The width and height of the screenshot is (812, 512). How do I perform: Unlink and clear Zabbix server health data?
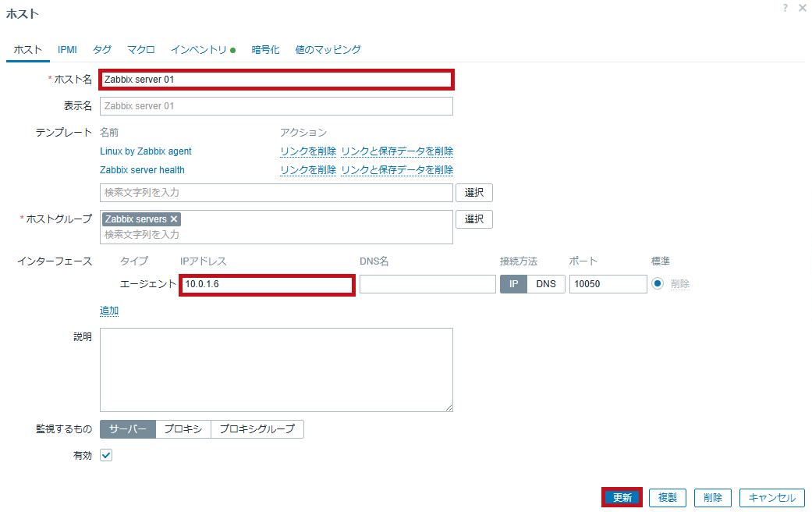(x=397, y=170)
